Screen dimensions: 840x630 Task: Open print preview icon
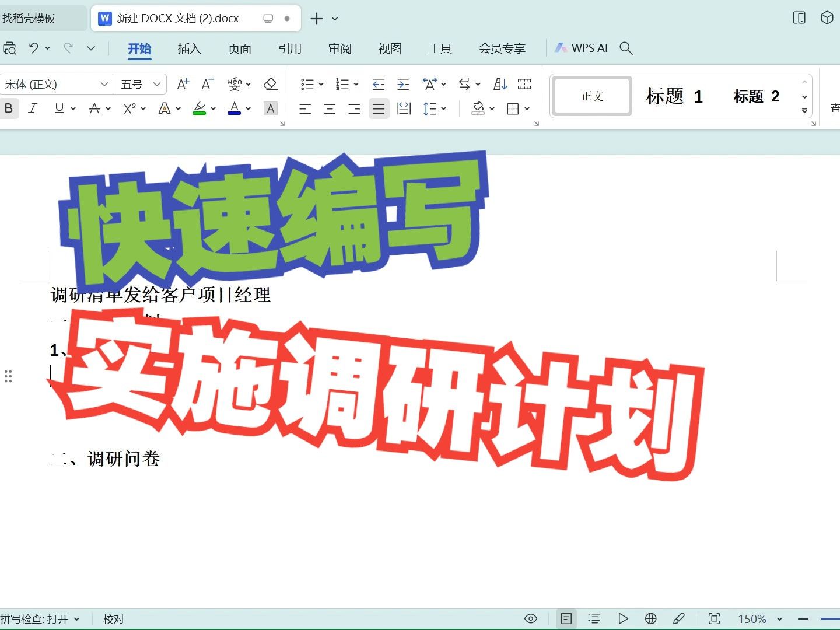(9, 48)
